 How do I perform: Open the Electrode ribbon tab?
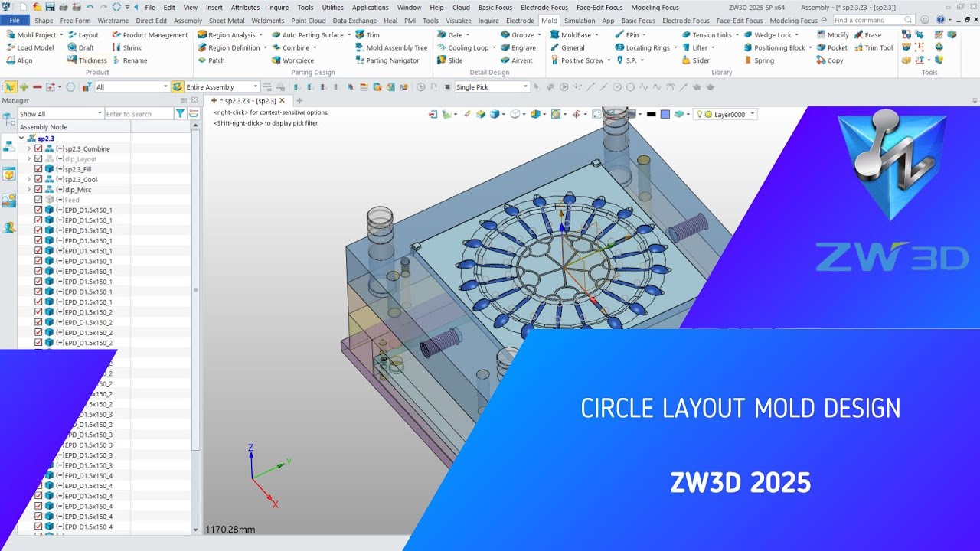(520, 21)
